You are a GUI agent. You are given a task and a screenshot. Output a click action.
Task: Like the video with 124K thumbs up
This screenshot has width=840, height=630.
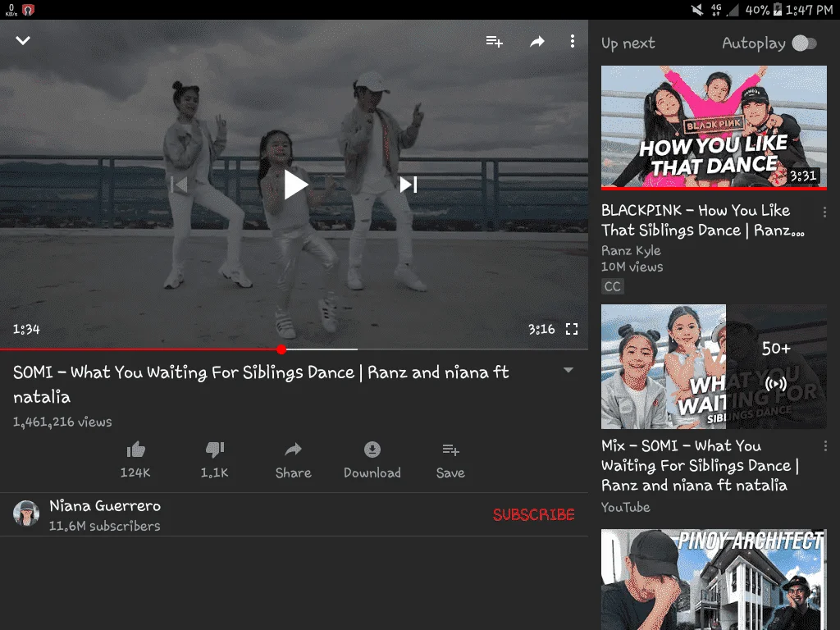[135, 459]
